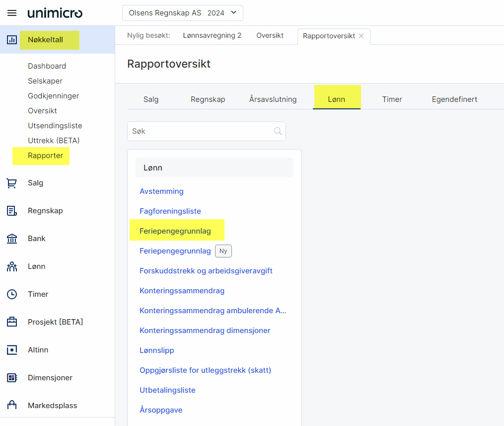Click the Lønn people icon
Screen dimensions: 504x426
12,266
